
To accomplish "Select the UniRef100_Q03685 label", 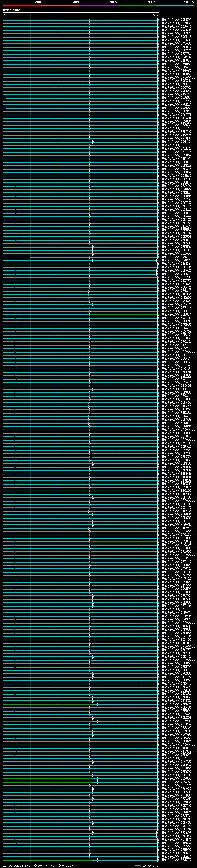I will pos(177,43).
